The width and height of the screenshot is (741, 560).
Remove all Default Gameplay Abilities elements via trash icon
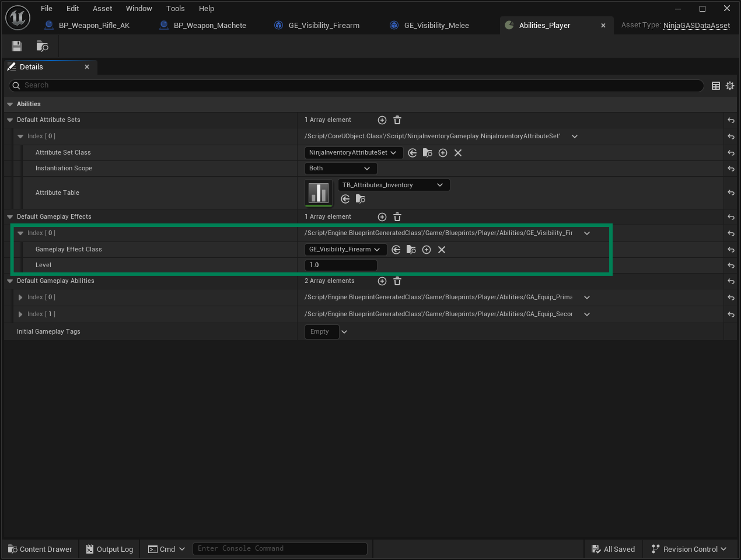tap(397, 281)
